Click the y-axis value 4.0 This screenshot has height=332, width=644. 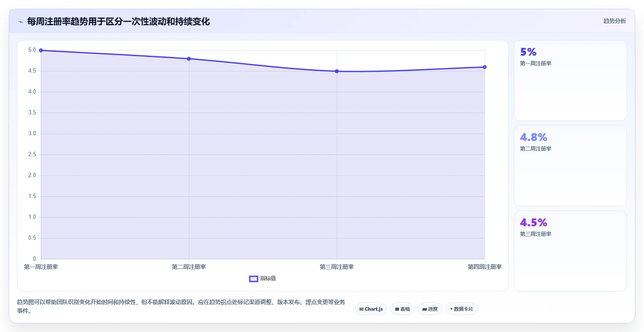(32, 92)
